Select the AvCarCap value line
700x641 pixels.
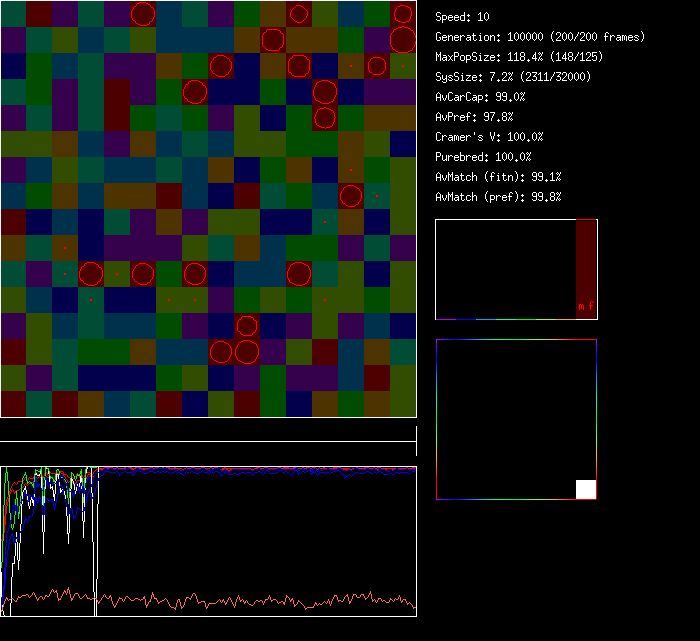coord(480,97)
